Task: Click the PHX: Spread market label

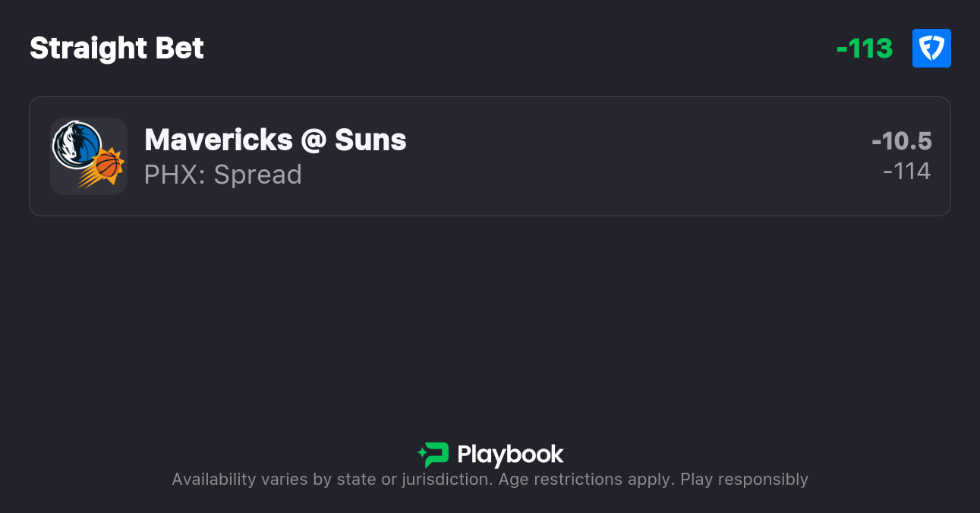Action: click(x=222, y=175)
